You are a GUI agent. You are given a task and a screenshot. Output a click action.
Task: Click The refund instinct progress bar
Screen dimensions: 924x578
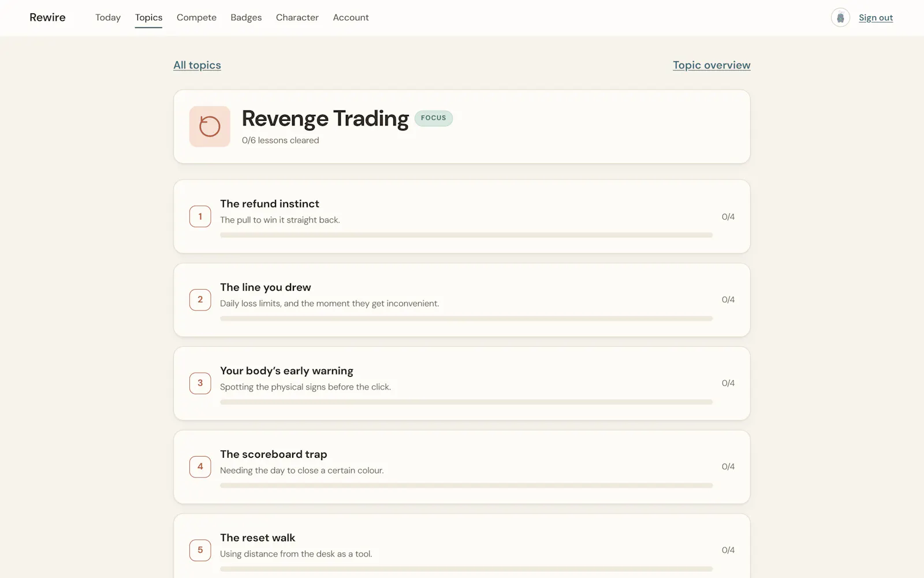point(466,235)
